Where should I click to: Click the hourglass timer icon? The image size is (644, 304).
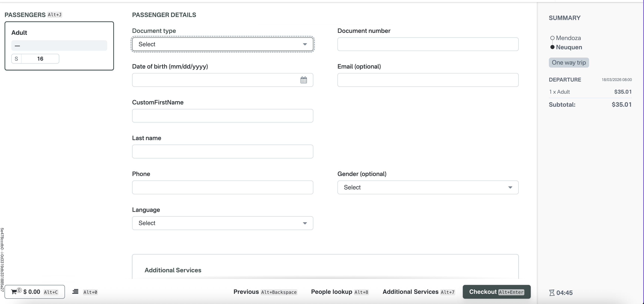[x=552, y=292]
